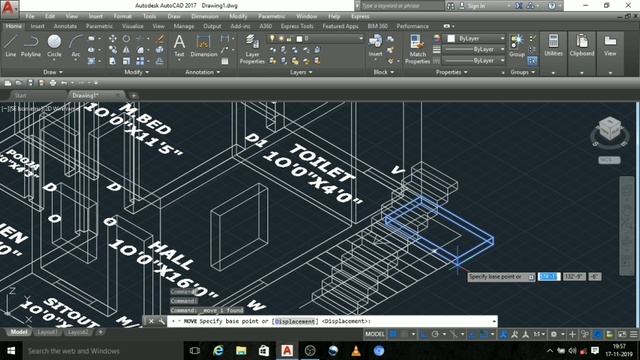Open the layer selection dropdown list
The width and height of the screenshot is (640, 360).
click(360, 39)
